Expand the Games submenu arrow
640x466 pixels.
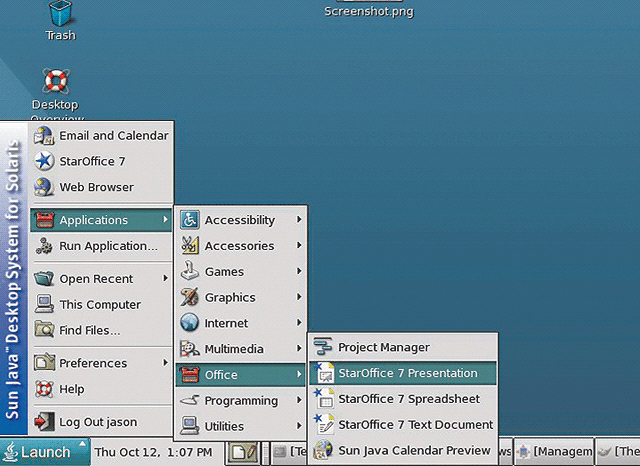point(299,271)
